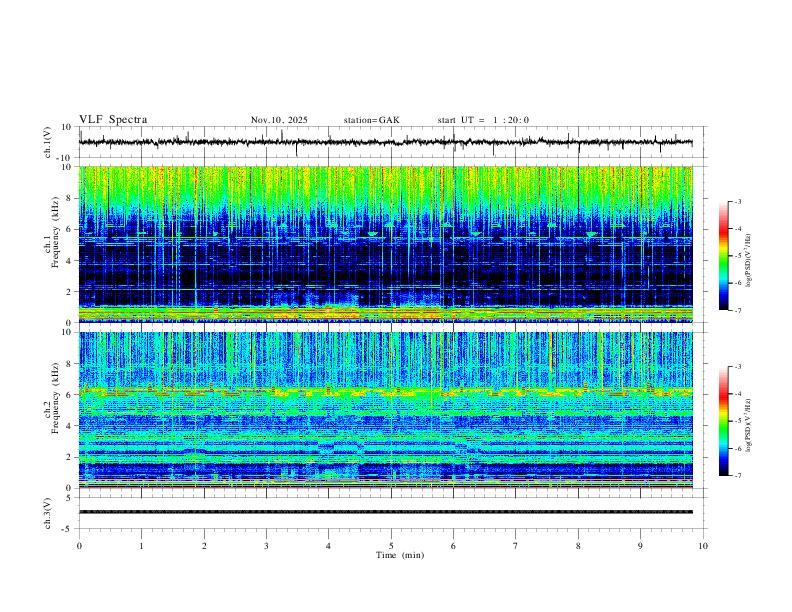Click the date 'Nov.10, 2025'

coord(279,120)
